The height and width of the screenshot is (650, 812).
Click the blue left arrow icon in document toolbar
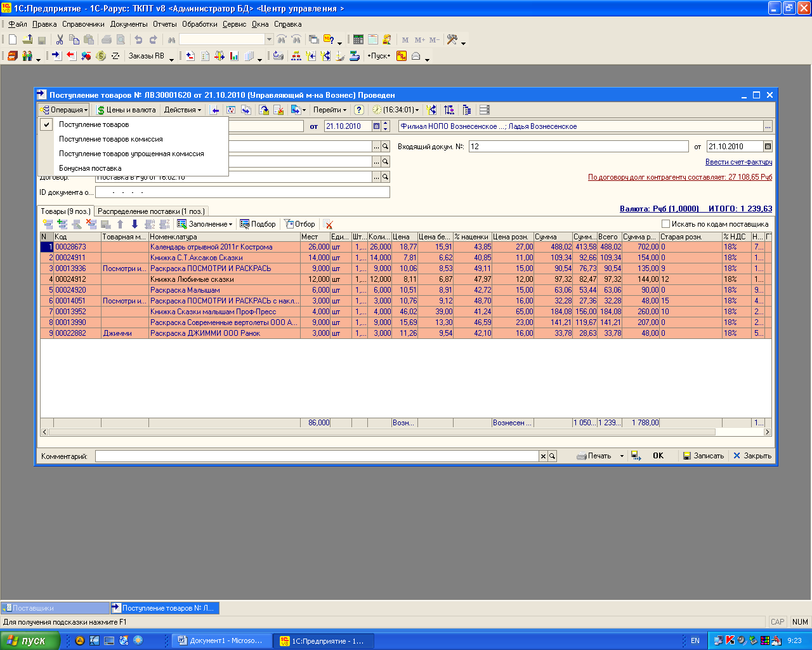coord(215,110)
